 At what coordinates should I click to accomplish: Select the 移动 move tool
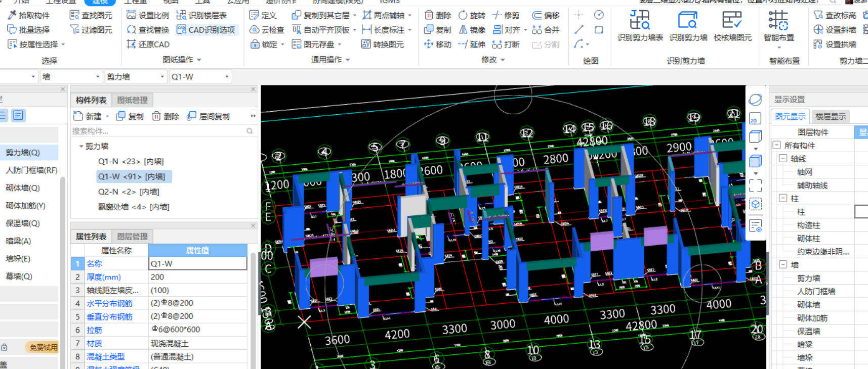coord(437,44)
